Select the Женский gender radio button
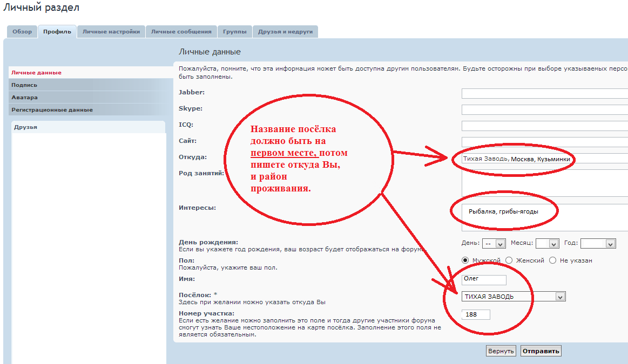The height and width of the screenshot is (364, 628). coord(509,260)
